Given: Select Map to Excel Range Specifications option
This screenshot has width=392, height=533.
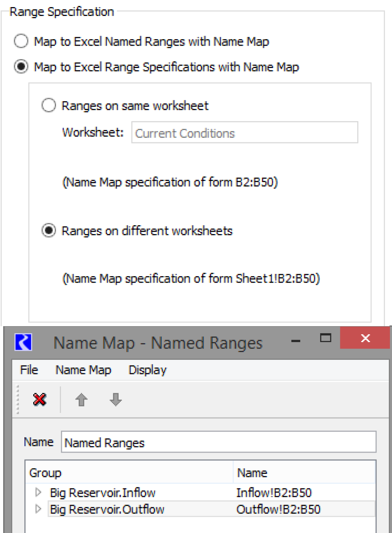Looking at the screenshot, I should tap(21, 67).
